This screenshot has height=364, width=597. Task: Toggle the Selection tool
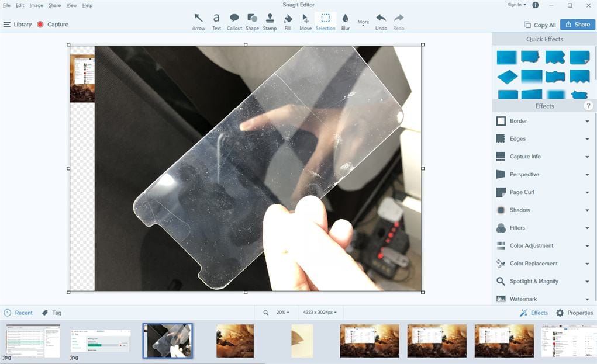[x=326, y=20]
